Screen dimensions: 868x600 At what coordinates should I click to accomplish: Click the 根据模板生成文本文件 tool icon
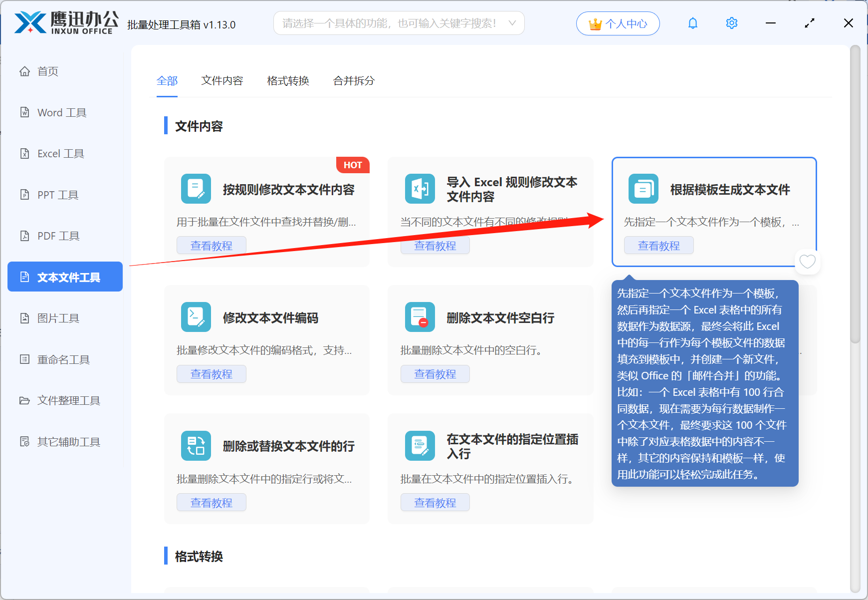coord(643,188)
